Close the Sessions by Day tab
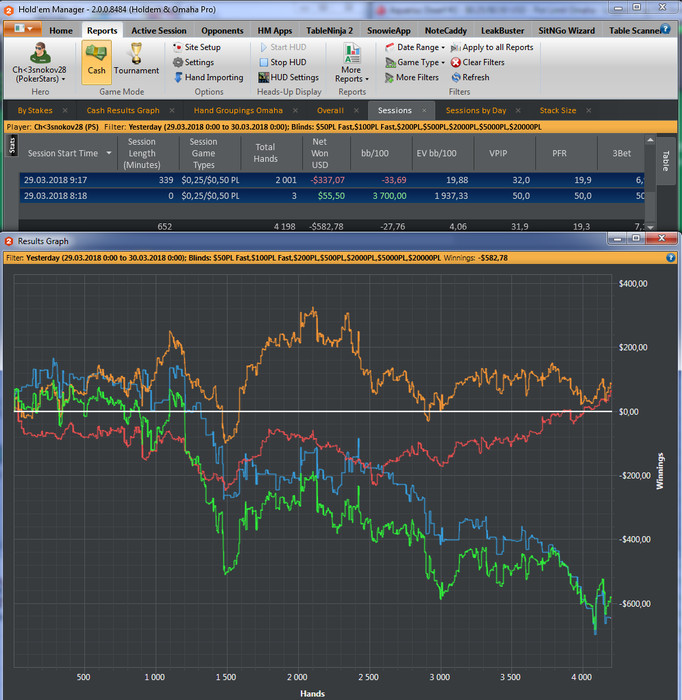This screenshot has width=682, height=700. pos(518,110)
